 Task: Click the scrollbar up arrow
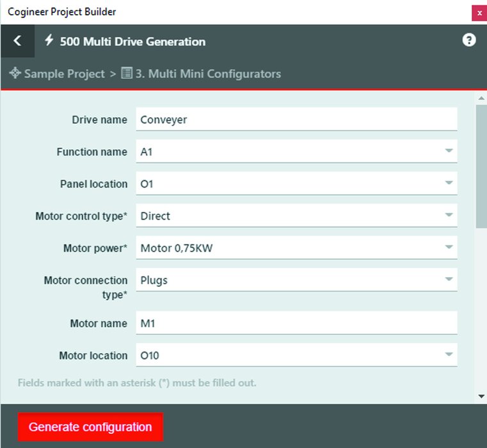pyautogui.click(x=481, y=98)
